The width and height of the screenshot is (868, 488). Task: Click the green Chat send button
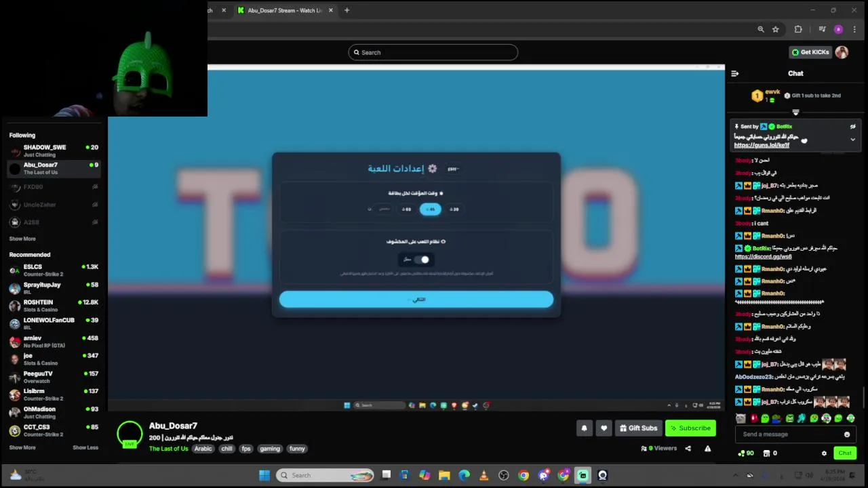(845, 453)
